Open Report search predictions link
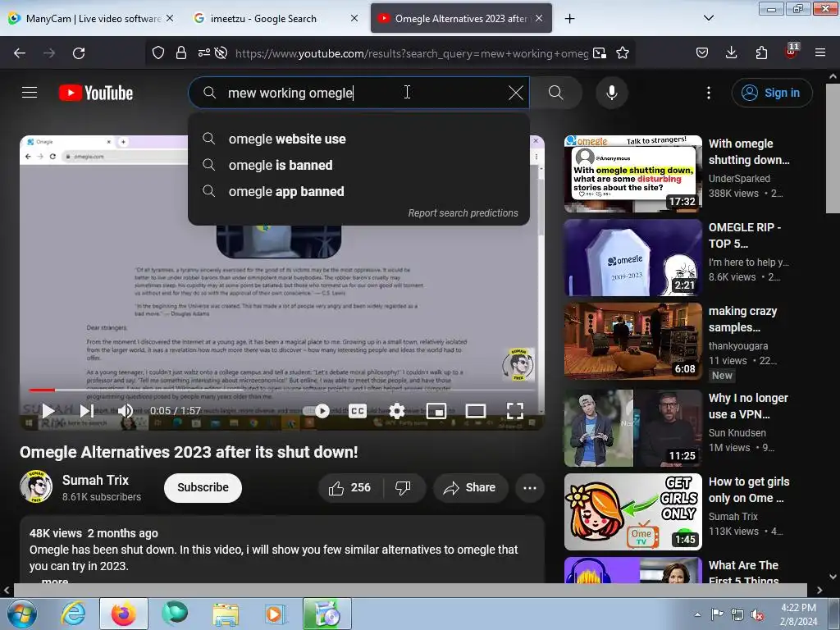 tap(463, 213)
